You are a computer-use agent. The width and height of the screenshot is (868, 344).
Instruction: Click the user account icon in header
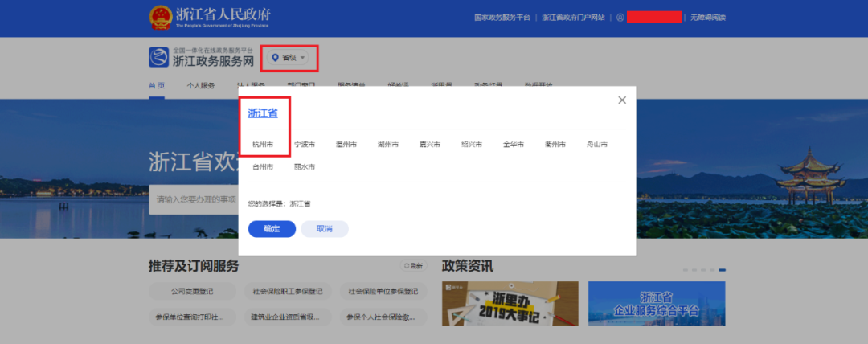(620, 17)
